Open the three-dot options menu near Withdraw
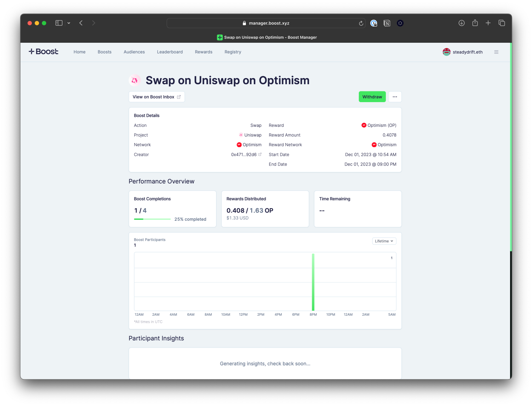Screen dimensions: 532x406 (395, 97)
